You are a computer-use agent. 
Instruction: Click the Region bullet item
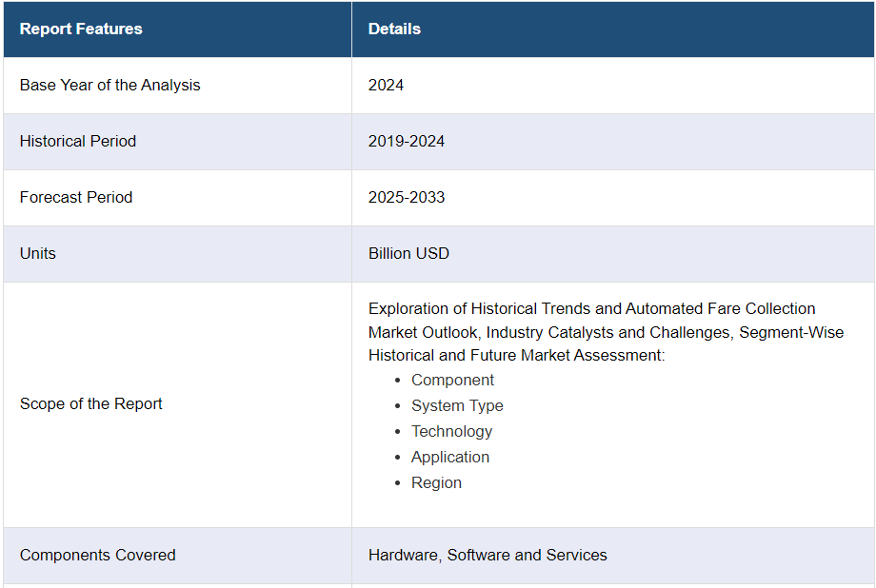pos(436,483)
